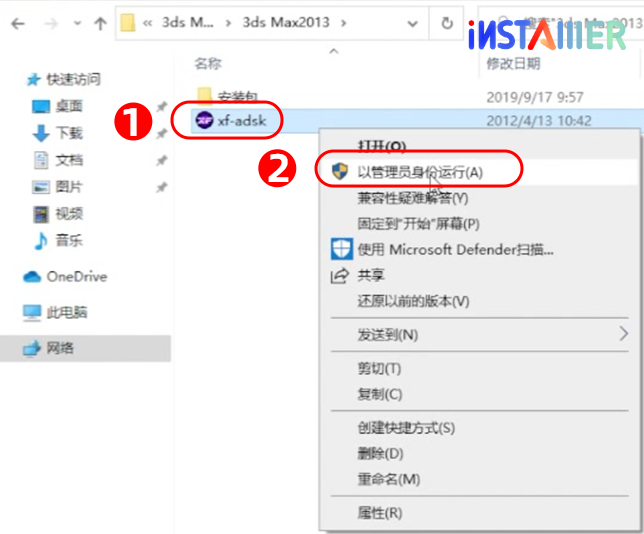Open 桌面 in sidebar

point(69,106)
